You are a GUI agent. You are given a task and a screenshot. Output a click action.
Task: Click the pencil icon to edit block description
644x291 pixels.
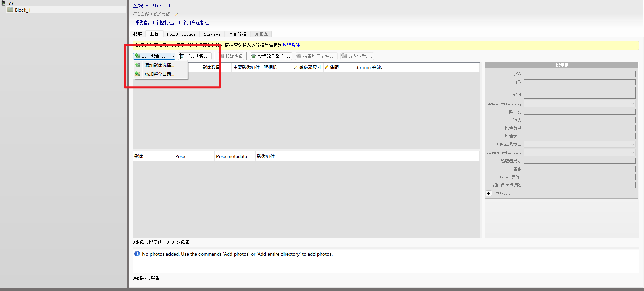(176, 14)
